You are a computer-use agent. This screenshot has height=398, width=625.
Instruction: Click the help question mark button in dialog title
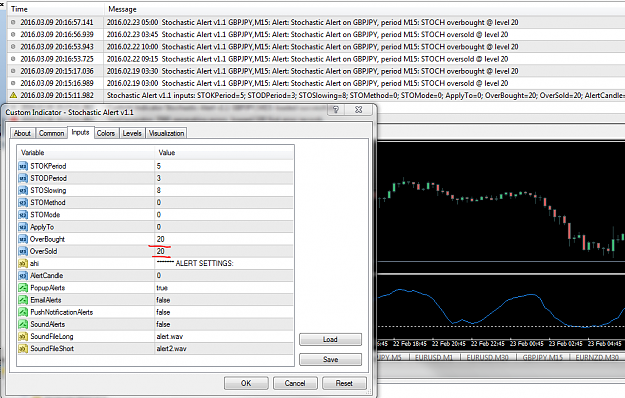pyautogui.click(x=336, y=110)
